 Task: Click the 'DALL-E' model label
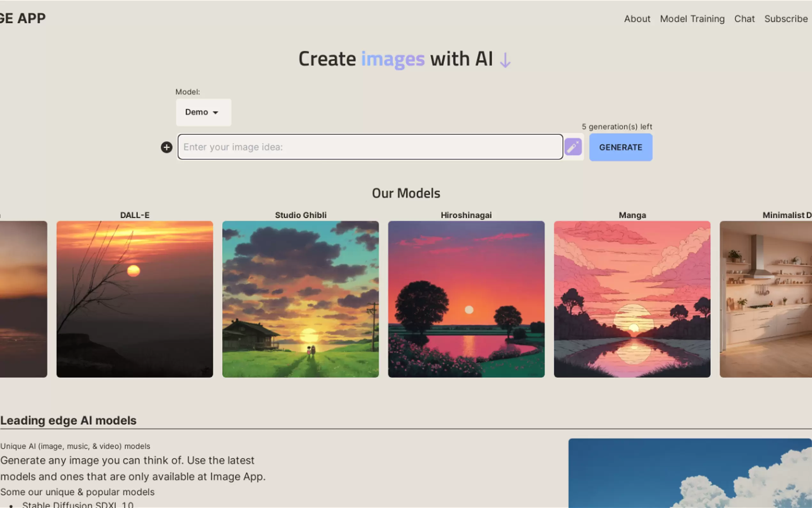135,215
